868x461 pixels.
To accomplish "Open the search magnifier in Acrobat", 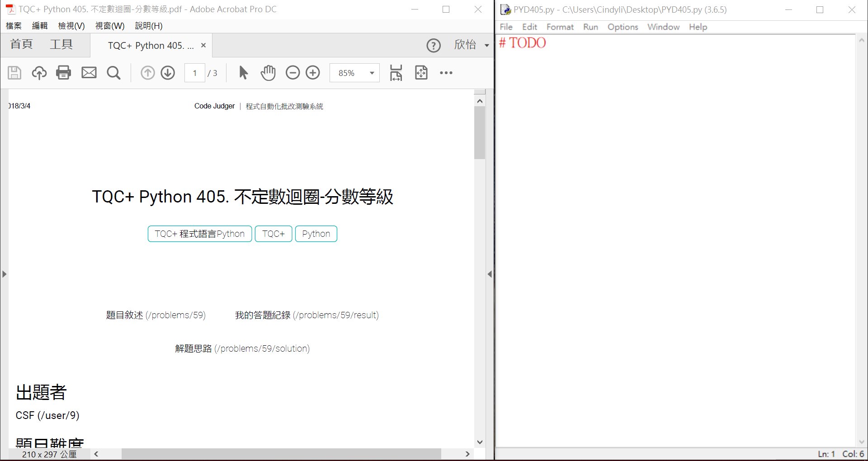I will pyautogui.click(x=113, y=73).
